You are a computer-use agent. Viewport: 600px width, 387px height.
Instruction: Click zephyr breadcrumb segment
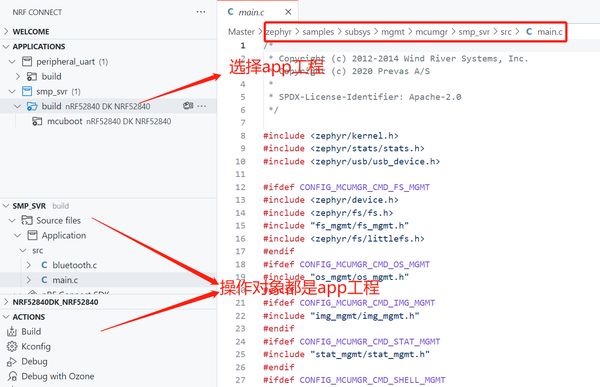(279, 32)
